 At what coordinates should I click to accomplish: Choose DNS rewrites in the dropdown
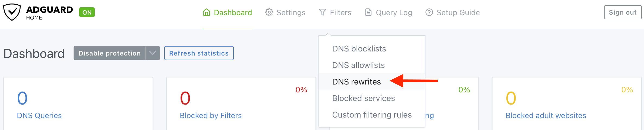pos(356,82)
